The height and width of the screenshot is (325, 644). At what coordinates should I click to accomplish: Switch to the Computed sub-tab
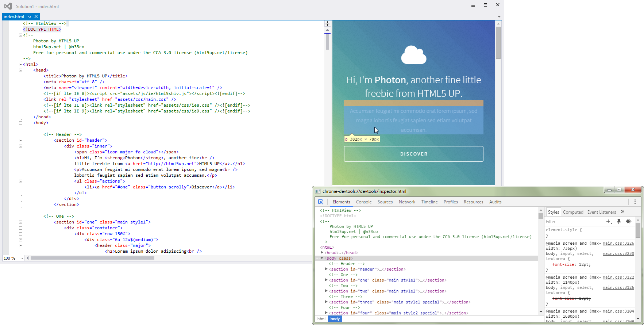(x=573, y=212)
